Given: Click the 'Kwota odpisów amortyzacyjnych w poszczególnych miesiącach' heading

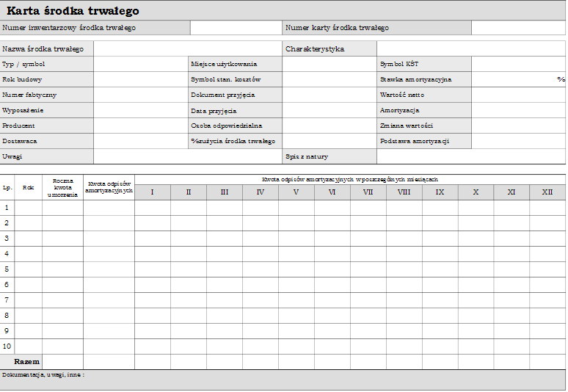Looking at the screenshot, I should 350,179.
